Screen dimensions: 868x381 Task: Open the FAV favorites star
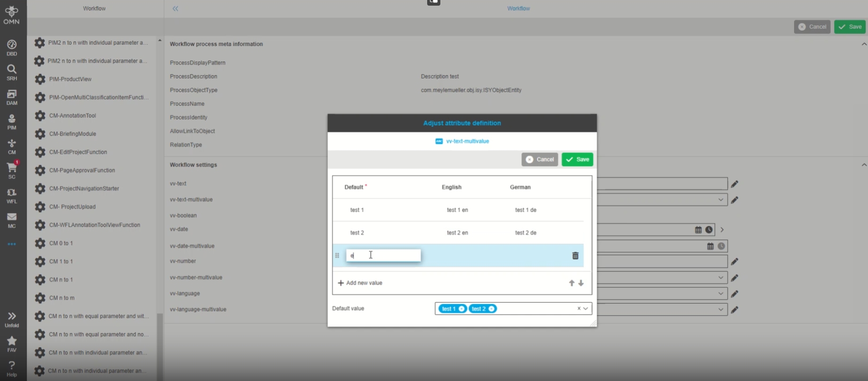pyautogui.click(x=12, y=344)
